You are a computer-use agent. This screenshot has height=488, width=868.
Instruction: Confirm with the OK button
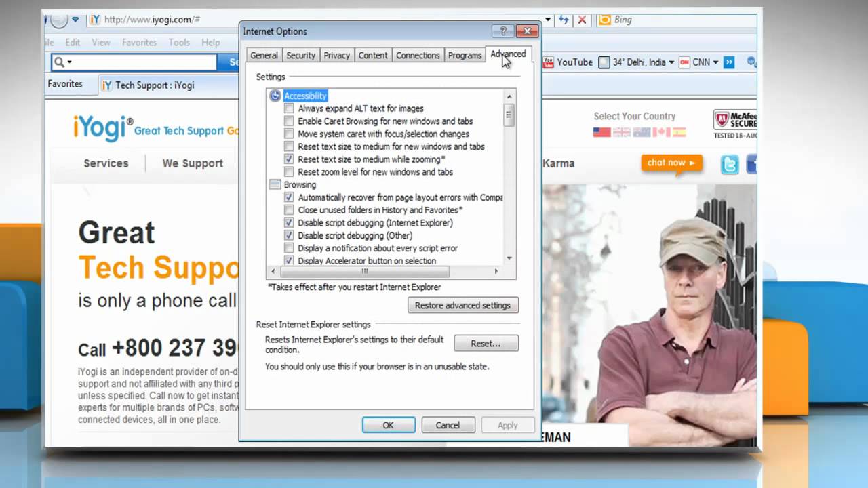coord(389,425)
